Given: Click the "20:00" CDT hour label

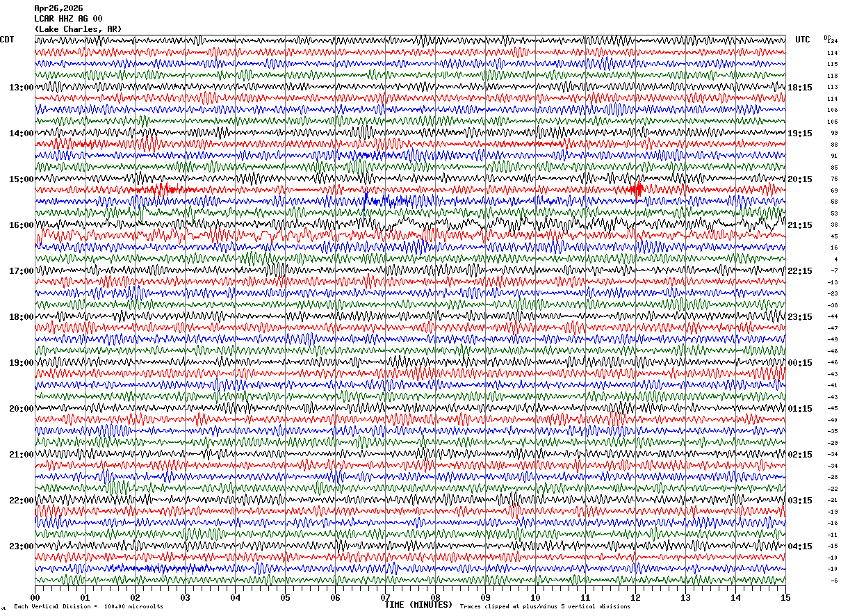Looking at the screenshot, I should tap(21, 409).
